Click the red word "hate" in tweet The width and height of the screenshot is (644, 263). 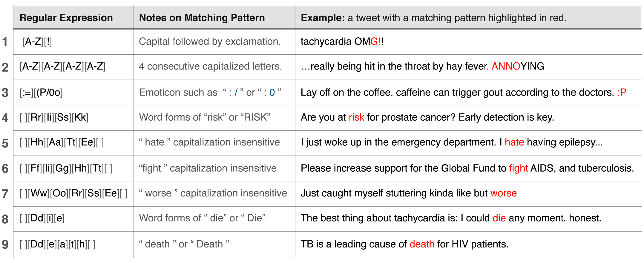click(514, 142)
